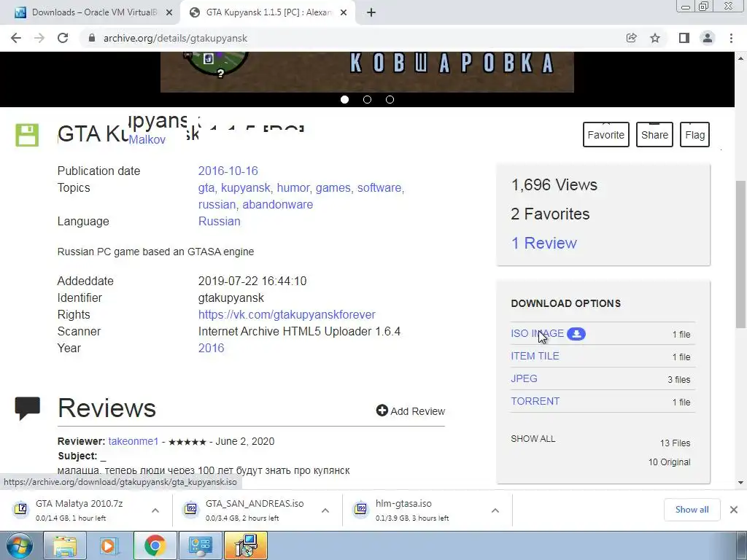The image size is (747, 560).
Task: Open the Malkov author link
Action: (147, 139)
